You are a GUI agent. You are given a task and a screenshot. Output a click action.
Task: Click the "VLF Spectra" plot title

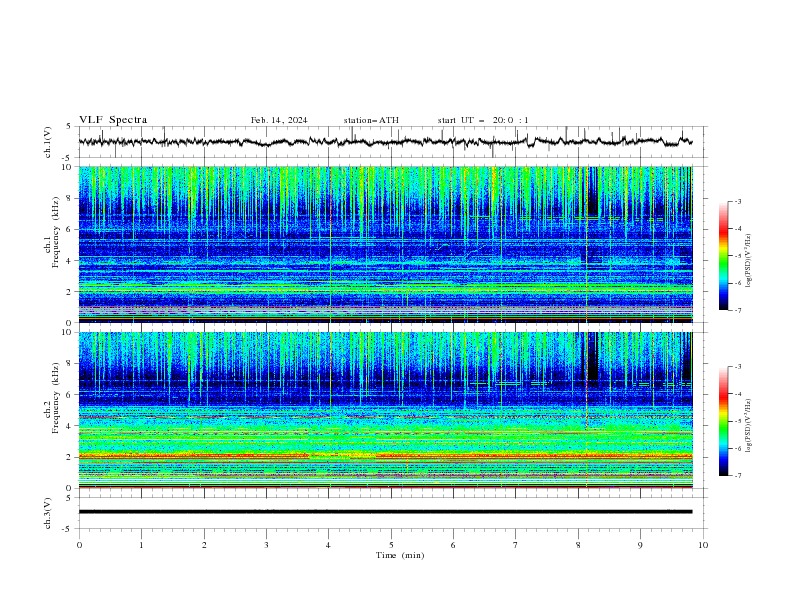[x=113, y=120]
